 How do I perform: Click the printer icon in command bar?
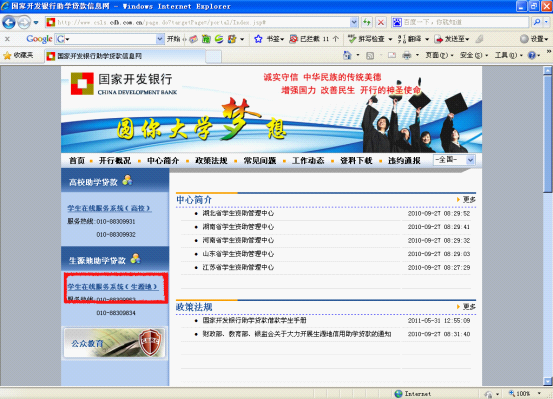407,55
